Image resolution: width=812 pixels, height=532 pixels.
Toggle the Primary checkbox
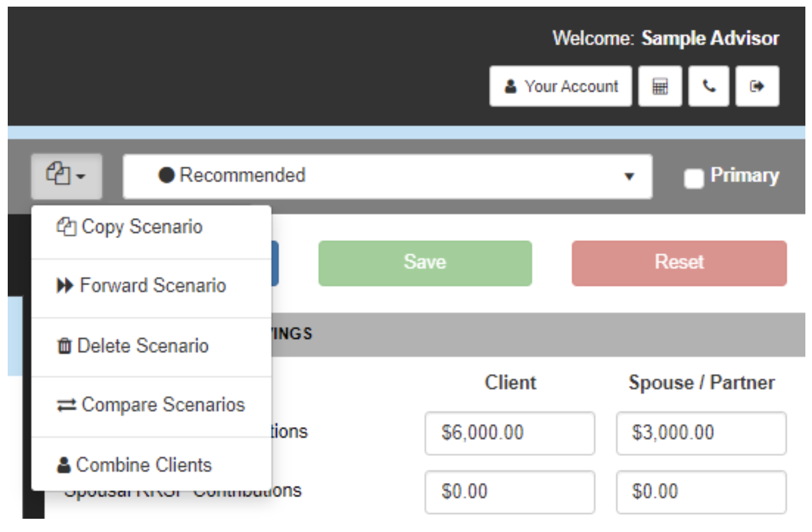(693, 178)
